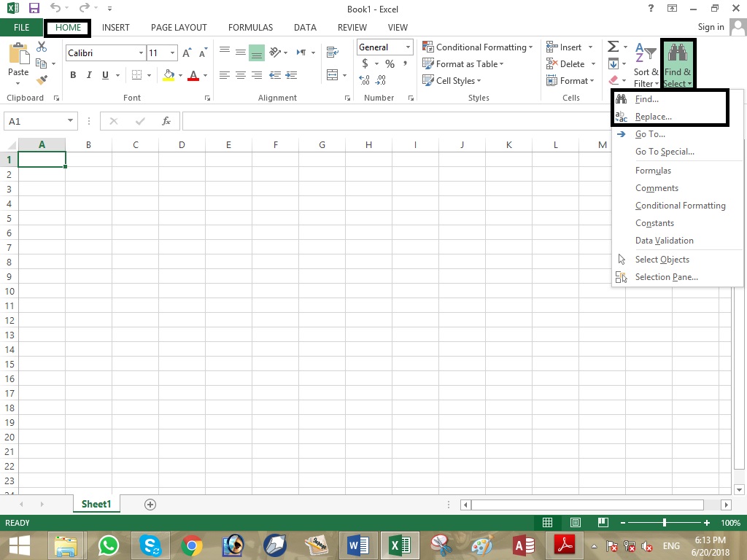This screenshot has height=560, width=747.
Task: Click the Increase Decimal icon
Action: click(x=365, y=80)
